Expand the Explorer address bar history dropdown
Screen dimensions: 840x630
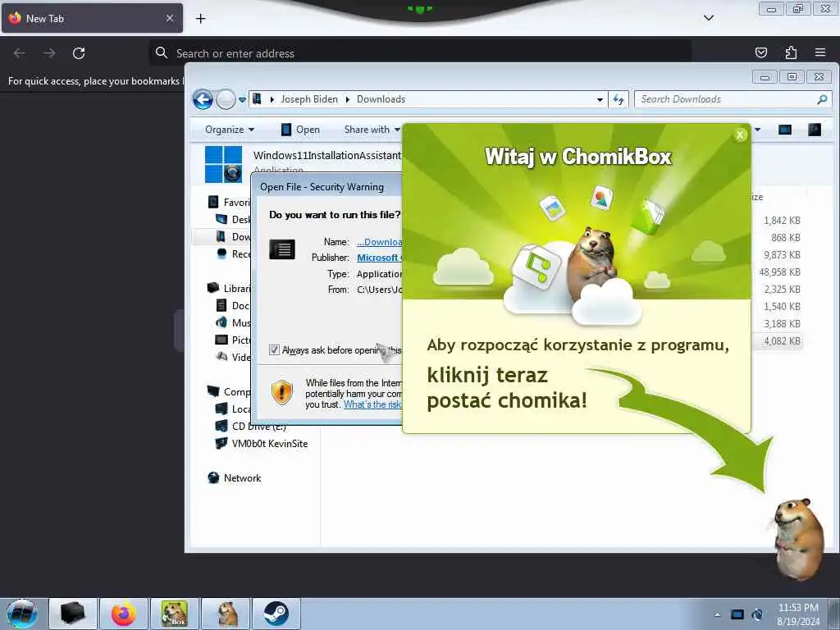600,99
